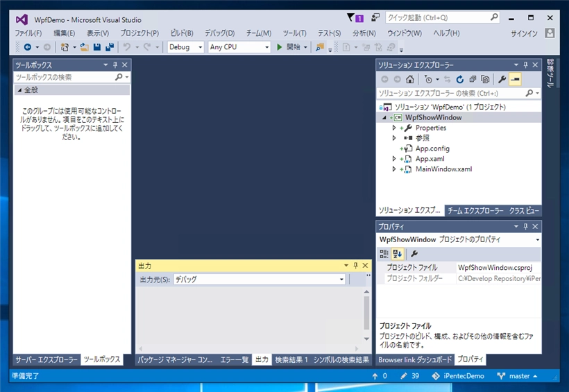
Task: Expand the MainWindow.xaml node
Action: 394,169
